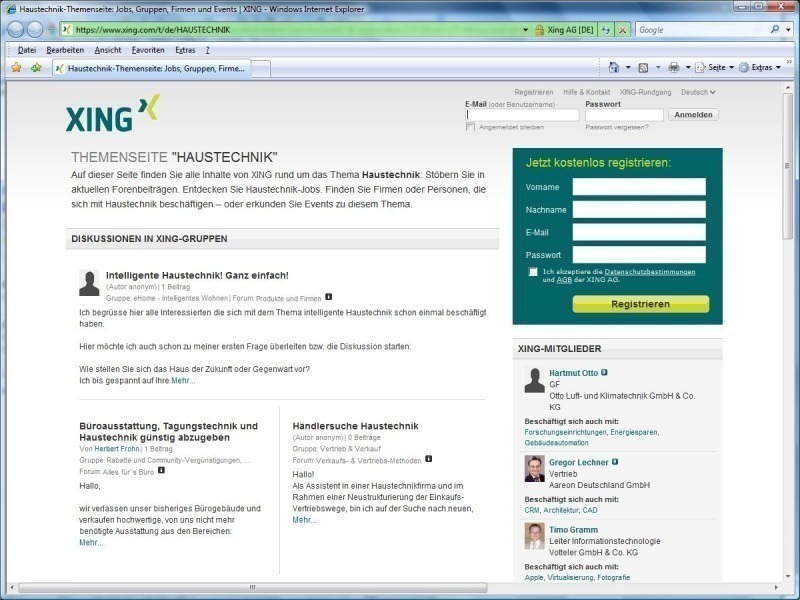Open Favorites Center with the star icon

[16, 67]
